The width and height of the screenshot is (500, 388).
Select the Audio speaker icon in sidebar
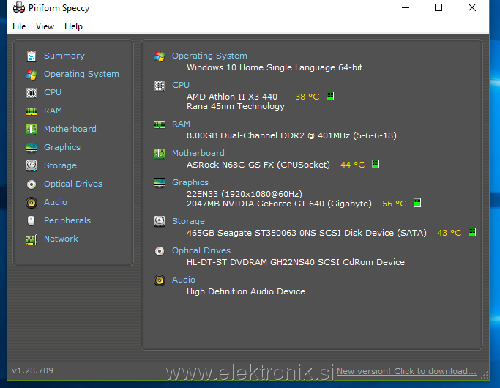[31, 202]
